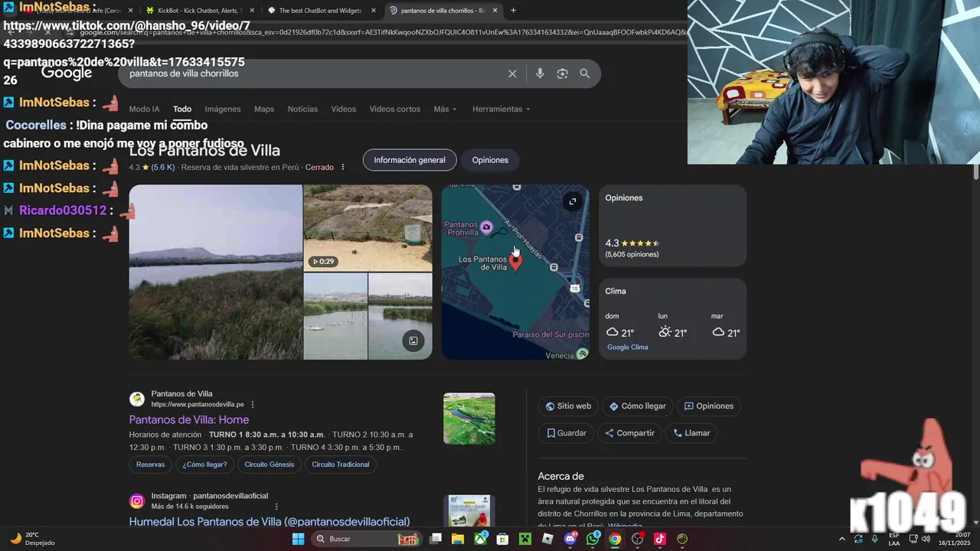Screen dimensions: 980x551
Task: Switch to Chrome on the taskbar
Action: 615,539
